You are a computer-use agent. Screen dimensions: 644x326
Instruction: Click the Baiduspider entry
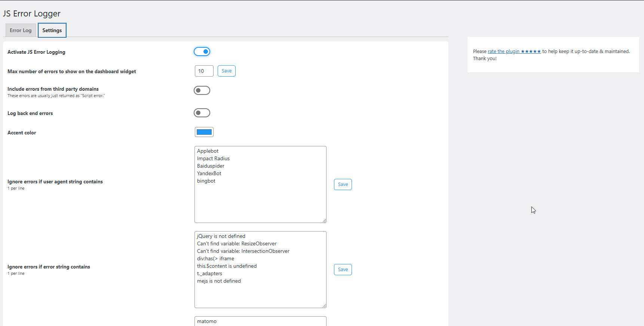point(211,166)
